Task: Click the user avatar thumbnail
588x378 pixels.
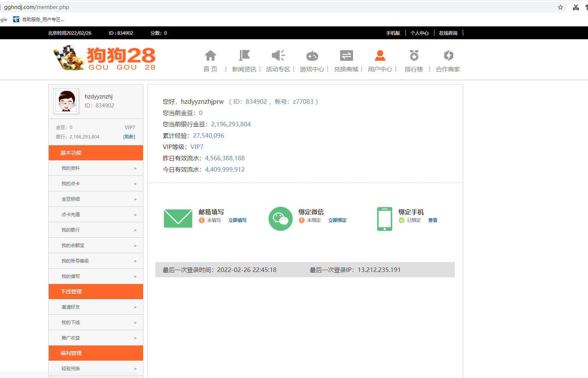Action: (66, 101)
